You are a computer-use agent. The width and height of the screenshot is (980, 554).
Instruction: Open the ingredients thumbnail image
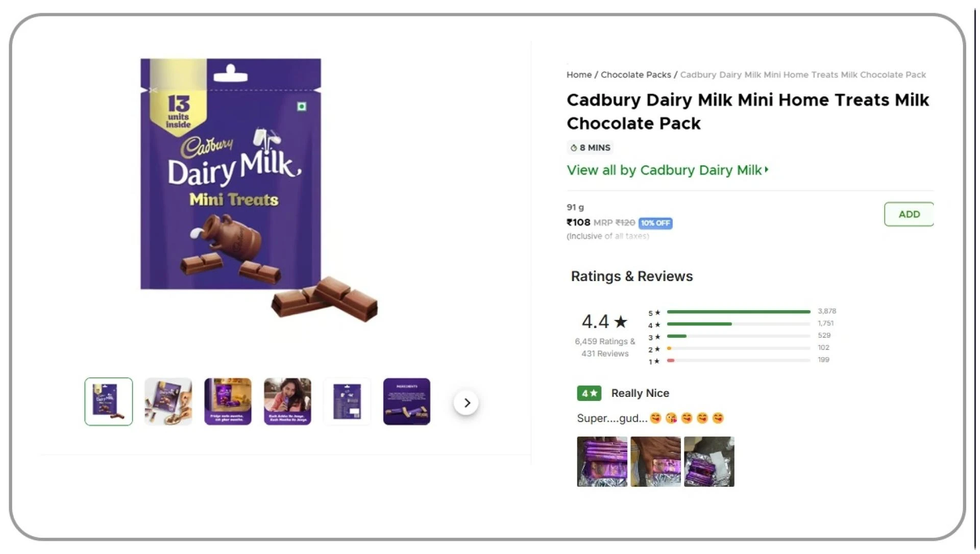coord(406,401)
